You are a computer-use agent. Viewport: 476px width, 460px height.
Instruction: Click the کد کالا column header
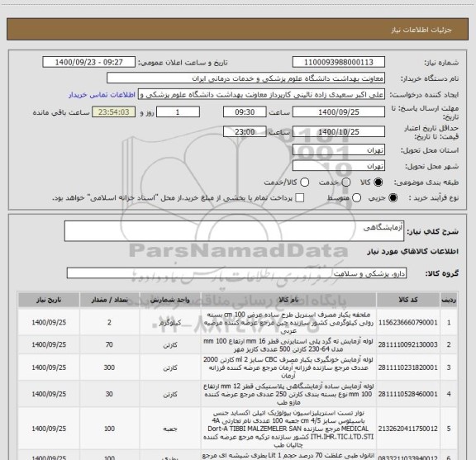click(408, 300)
